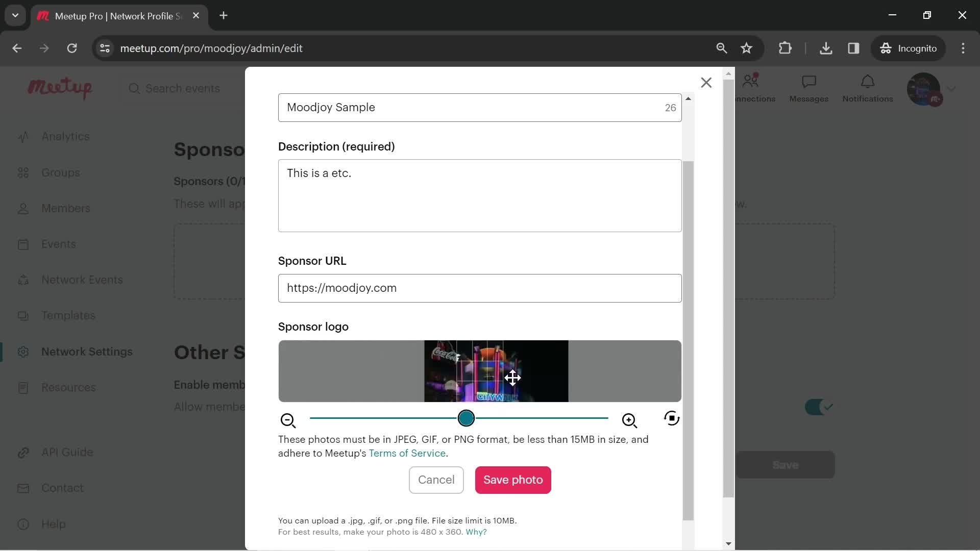
Task: Open Events in the sidebar
Action: point(59,244)
